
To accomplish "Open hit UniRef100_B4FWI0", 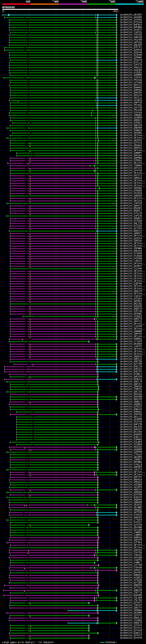I will (131, 25).
